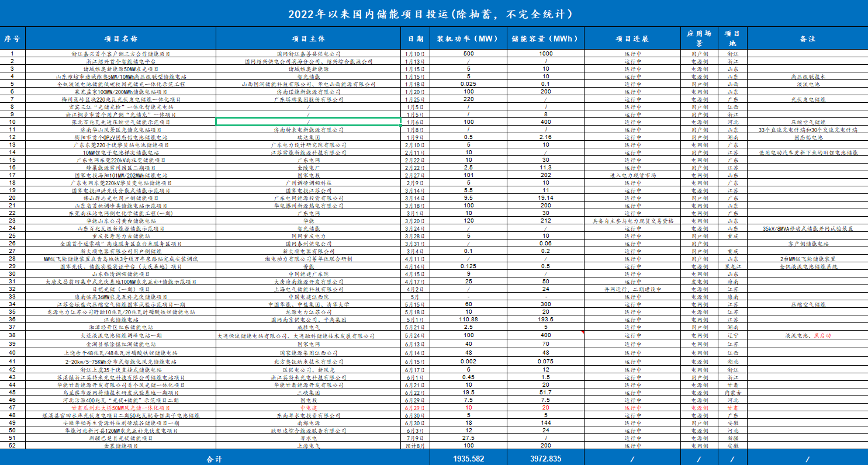Viewport: 868px width, 465px height.
Task: Select the 项目主体 column header
Action: 309,39
